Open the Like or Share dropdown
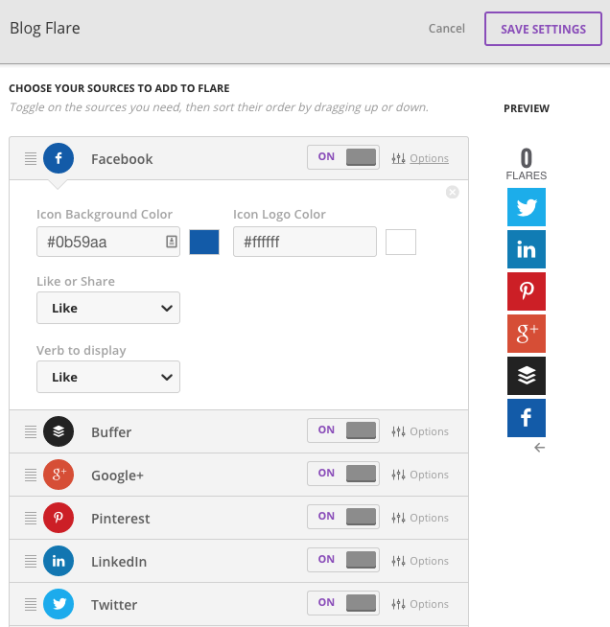 [x=108, y=308]
